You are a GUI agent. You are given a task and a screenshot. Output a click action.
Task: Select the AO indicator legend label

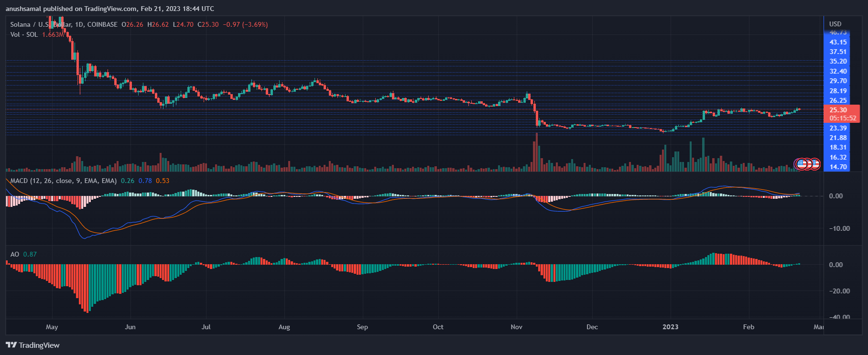[x=15, y=254]
